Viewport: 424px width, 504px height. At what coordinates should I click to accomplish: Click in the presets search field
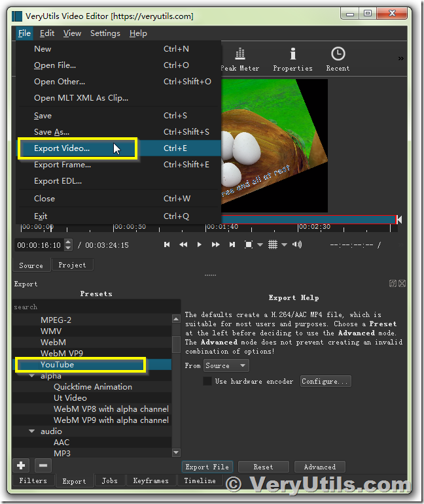coord(96,307)
